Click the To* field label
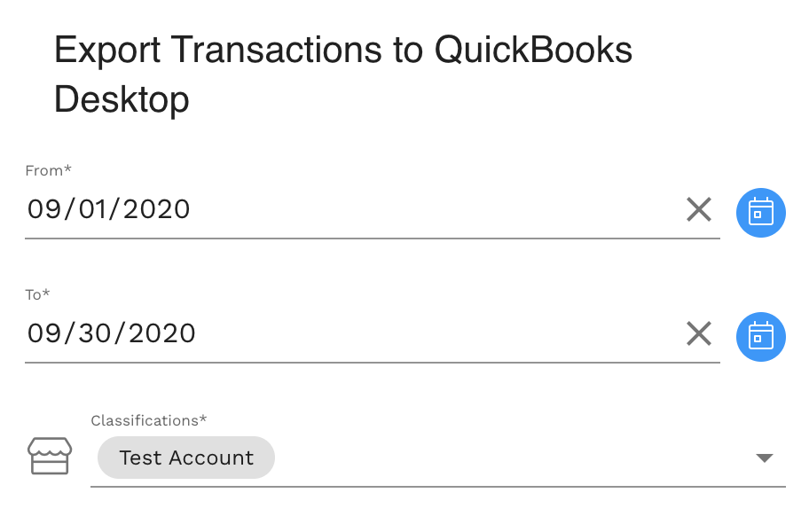Screen dimensions: 809x532 [x=37, y=294]
